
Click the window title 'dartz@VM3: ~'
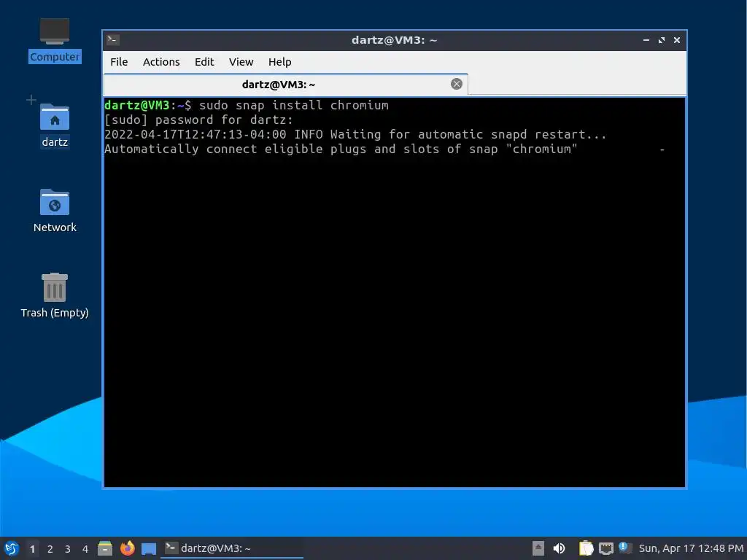[395, 40]
